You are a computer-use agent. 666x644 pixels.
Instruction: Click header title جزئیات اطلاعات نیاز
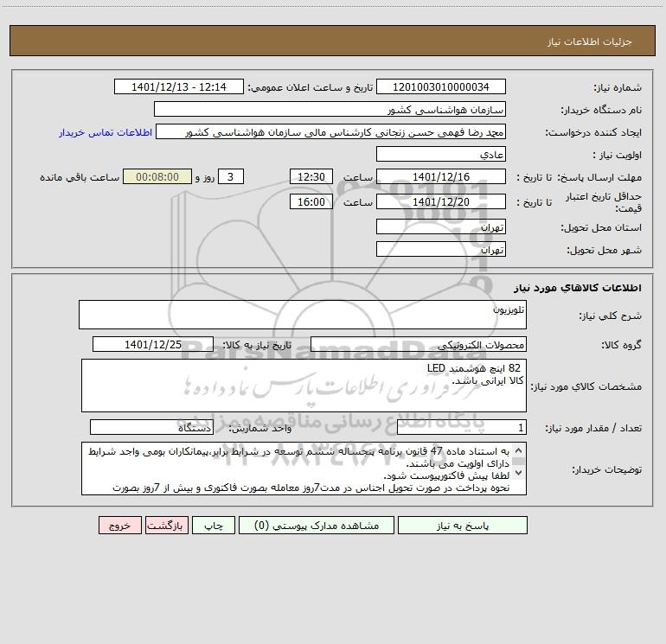pos(590,41)
